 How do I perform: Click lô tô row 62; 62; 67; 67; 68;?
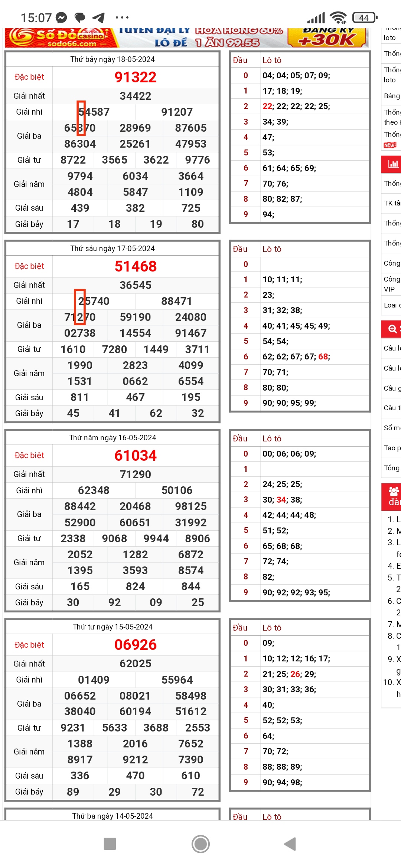(296, 356)
